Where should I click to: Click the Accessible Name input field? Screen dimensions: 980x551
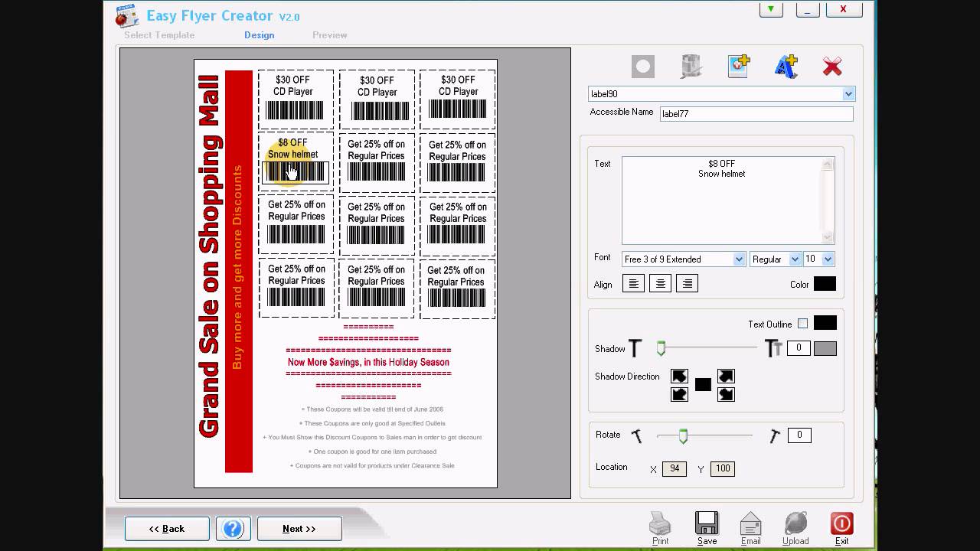756,113
